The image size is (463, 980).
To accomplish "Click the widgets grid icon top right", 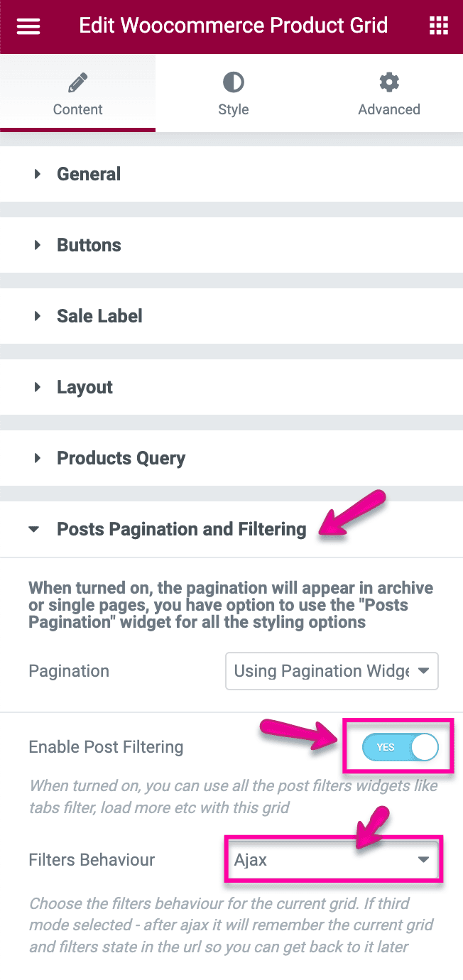I will tap(438, 26).
